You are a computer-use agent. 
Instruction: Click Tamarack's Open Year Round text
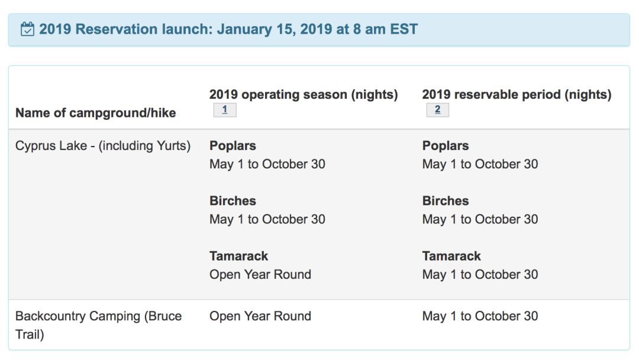pyautogui.click(x=260, y=274)
